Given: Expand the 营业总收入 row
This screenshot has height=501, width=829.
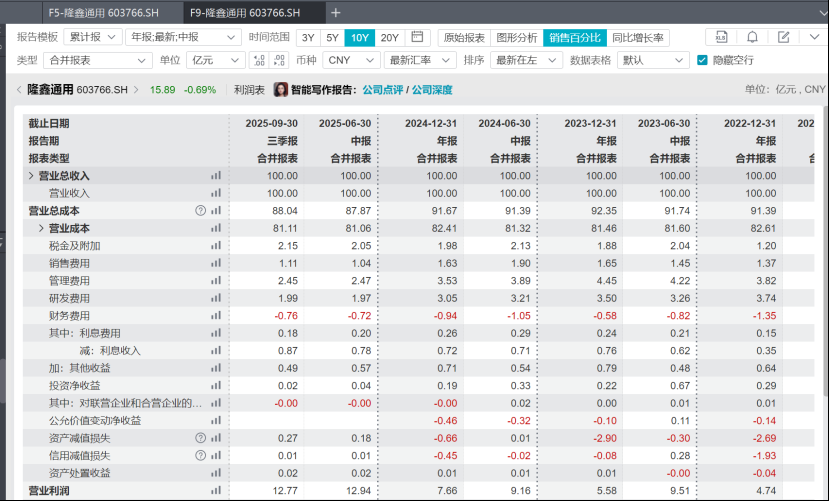Looking at the screenshot, I should tap(32, 176).
